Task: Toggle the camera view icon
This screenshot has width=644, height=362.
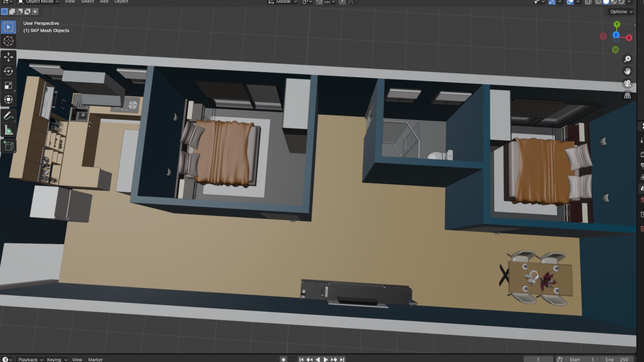Action: tap(628, 83)
